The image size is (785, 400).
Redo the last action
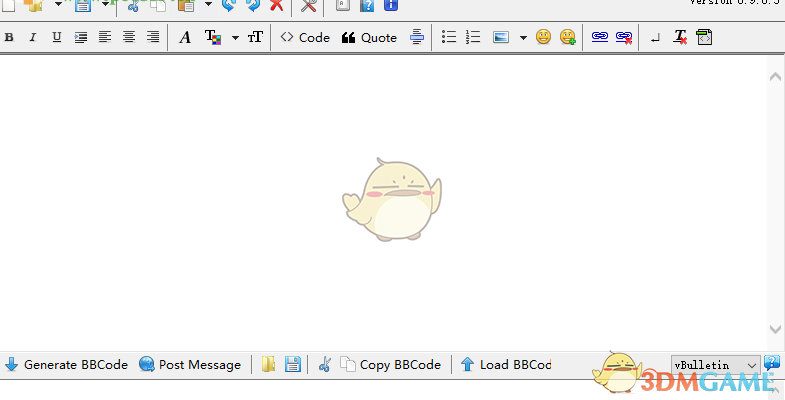(x=253, y=6)
